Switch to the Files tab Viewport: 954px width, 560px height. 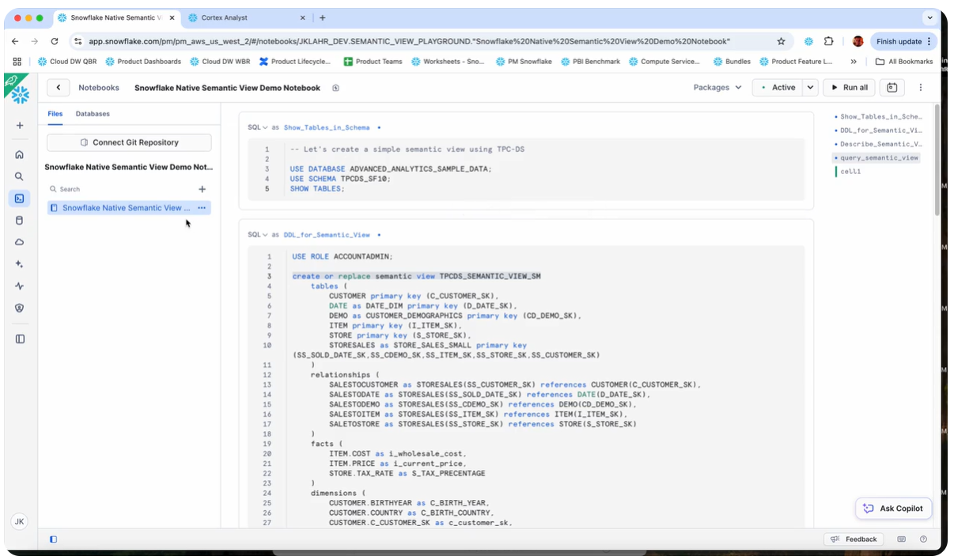coord(55,114)
